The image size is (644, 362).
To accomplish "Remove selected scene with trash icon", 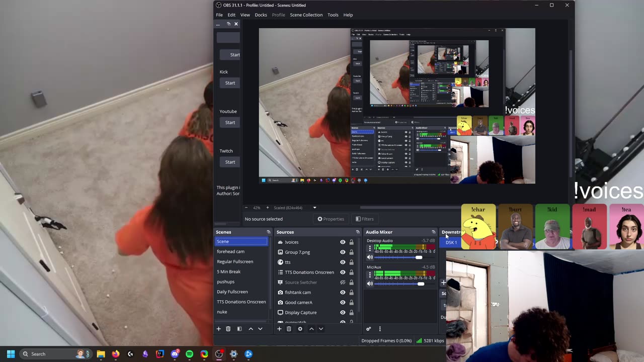I will point(228,329).
